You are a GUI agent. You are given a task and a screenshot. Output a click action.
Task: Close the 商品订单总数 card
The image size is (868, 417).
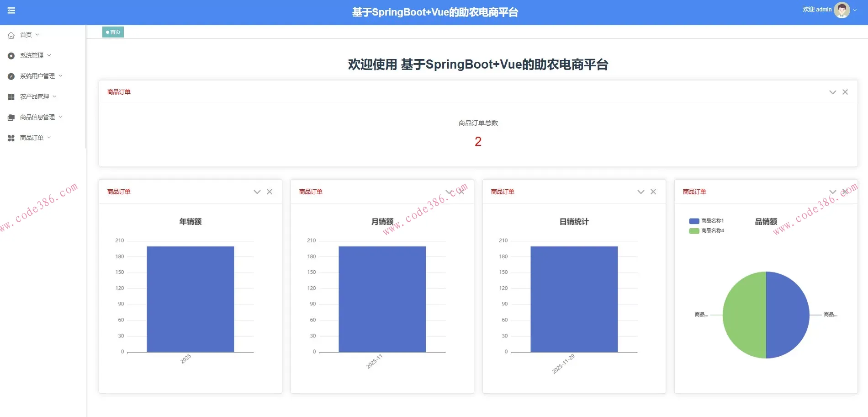click(845, 92)
